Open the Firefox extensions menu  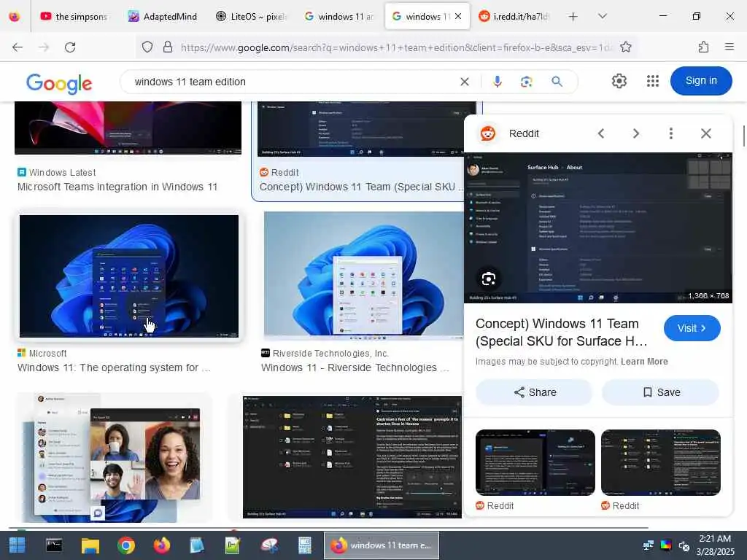click(703, 47)
